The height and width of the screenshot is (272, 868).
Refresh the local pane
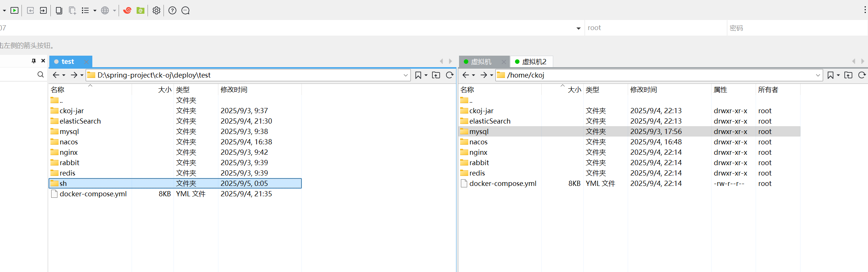pyautogui.click(x=450, y=75)
